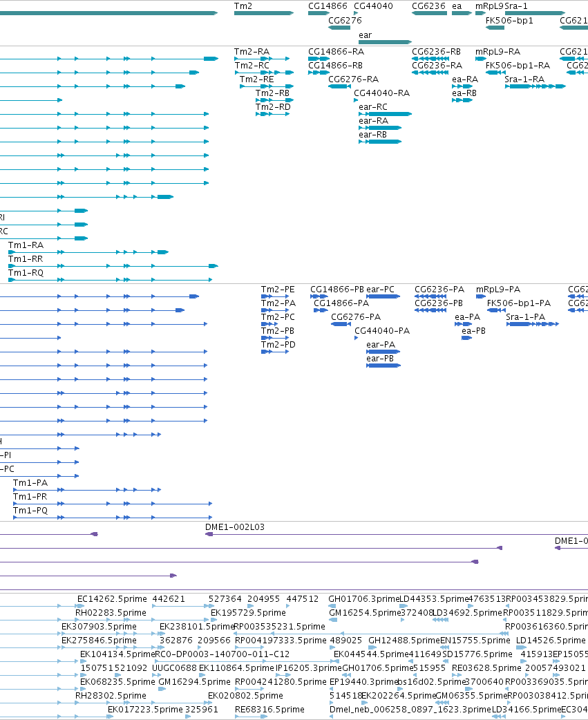Click protein Tm2-PB label
The width and height of the screenshot is (588, 720).
278,330
